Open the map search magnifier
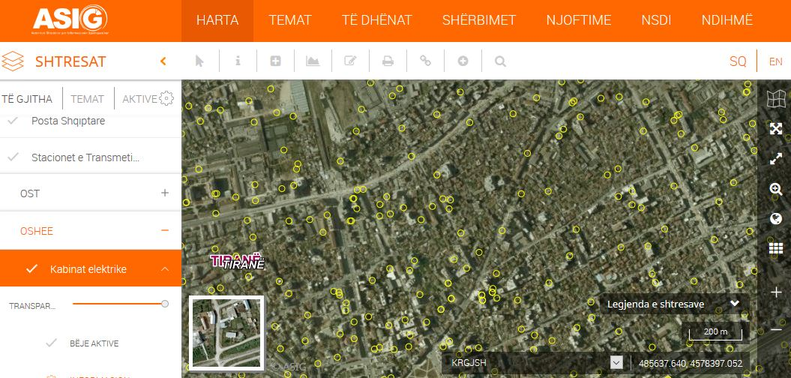Screen dimensions: 791x378 (x=500, y=61)
